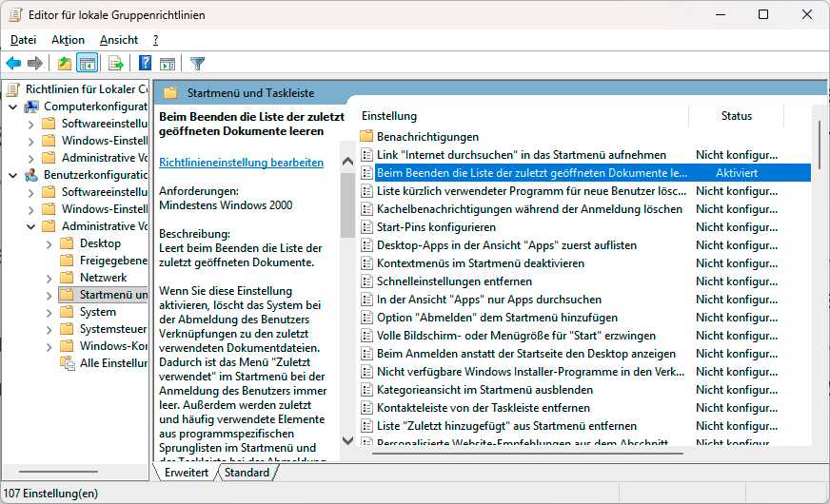The height and width of the screenshot is (504, 830).
Task: Click the System folder icon in tree
Action: pyautogui.click(x=67, y=312)
